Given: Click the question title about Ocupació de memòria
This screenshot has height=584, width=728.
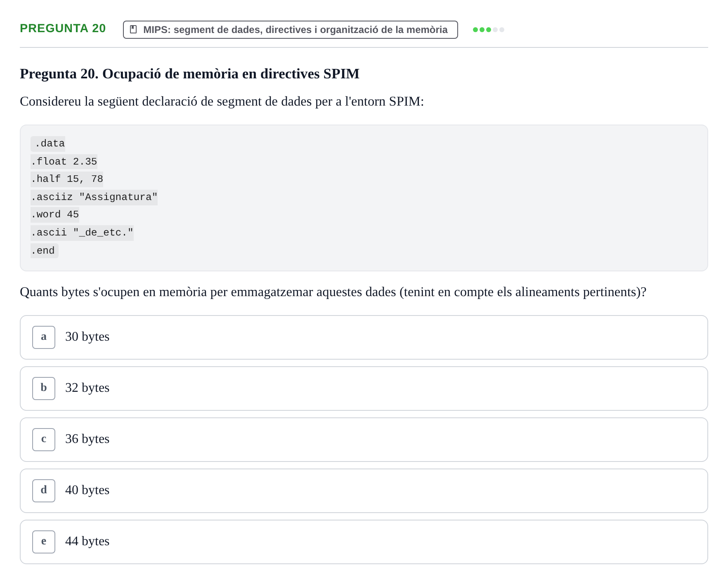Looking at the screenshot, I should (x=189, y=74).
